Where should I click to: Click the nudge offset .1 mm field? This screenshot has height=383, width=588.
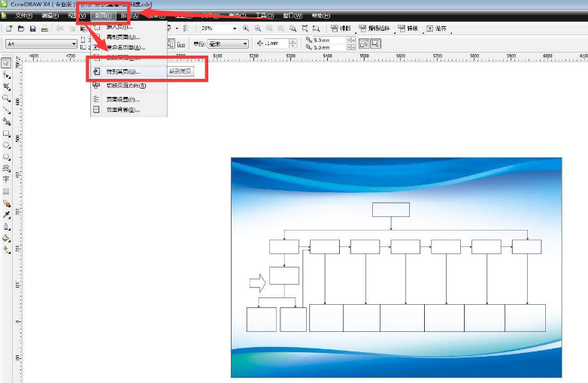pyautogui.click(x=277, y=44)
